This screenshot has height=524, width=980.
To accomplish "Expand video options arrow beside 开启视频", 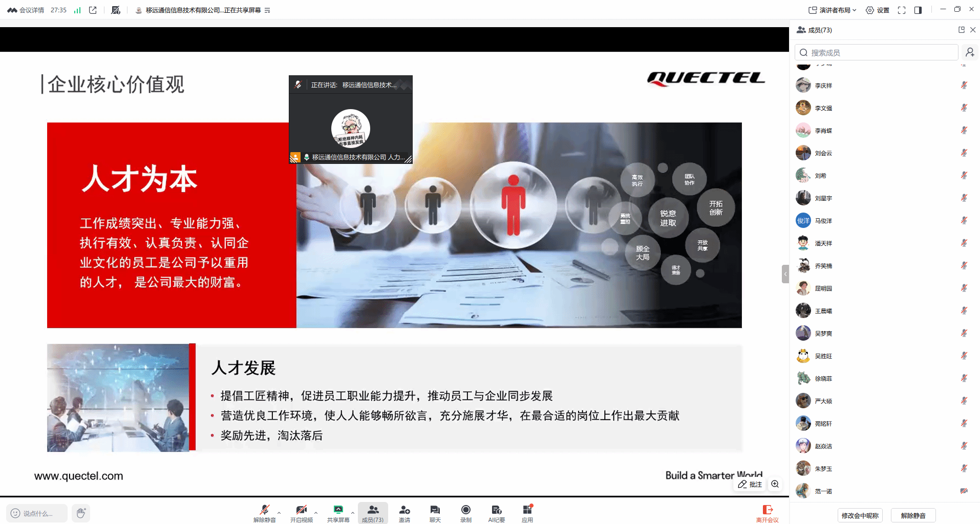I will [316, 512].
